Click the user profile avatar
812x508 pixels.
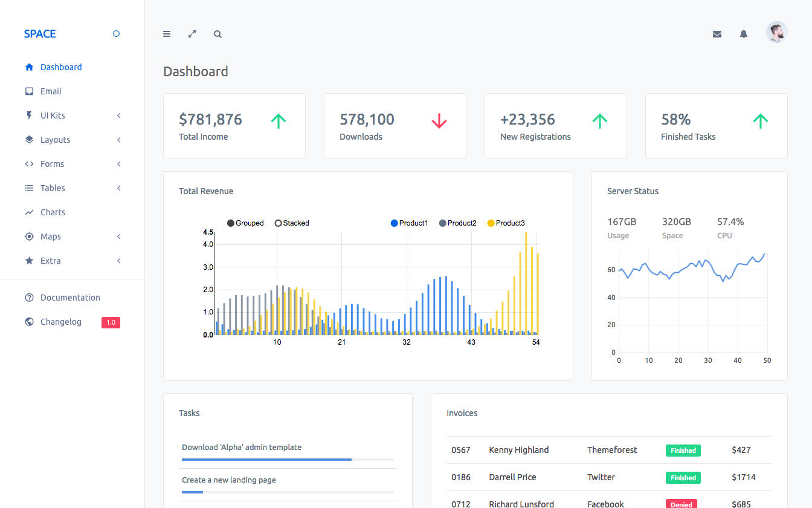tap(776, 33)
